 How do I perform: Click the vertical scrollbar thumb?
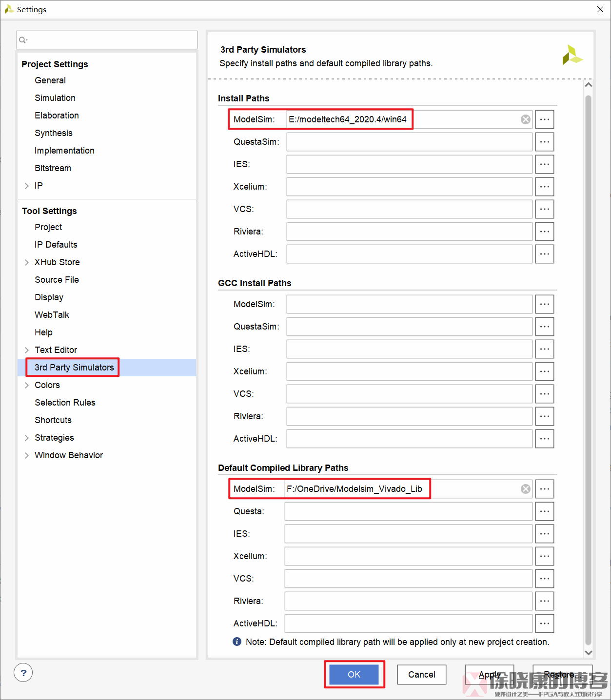[x=588, y=369]
